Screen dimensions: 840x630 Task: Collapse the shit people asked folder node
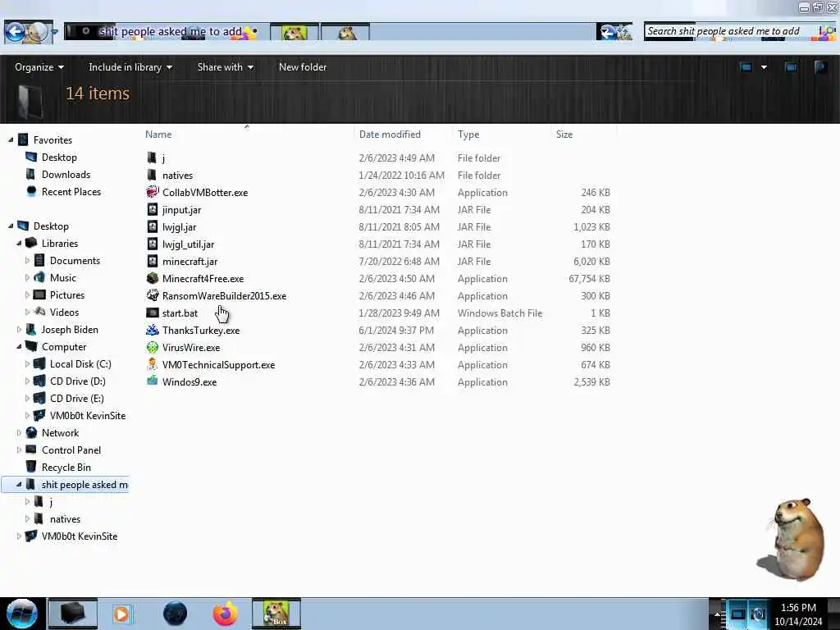19,484
